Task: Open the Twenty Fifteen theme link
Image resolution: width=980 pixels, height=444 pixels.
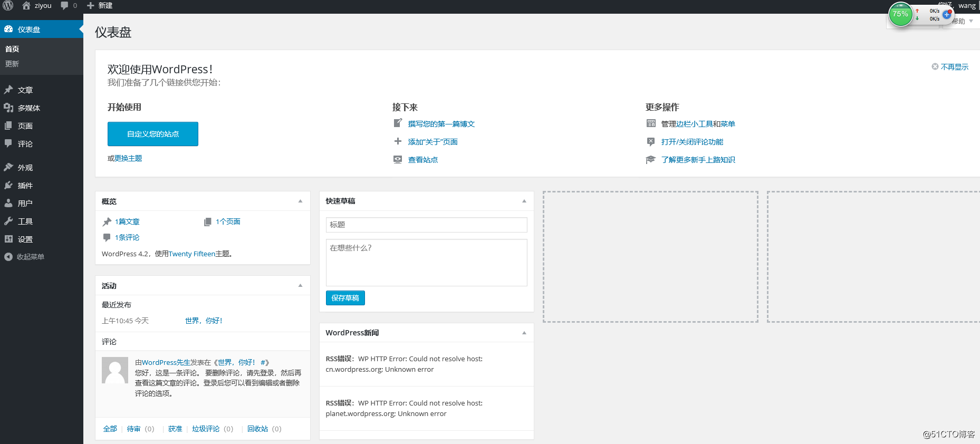Action: click(x=192, y=254)
